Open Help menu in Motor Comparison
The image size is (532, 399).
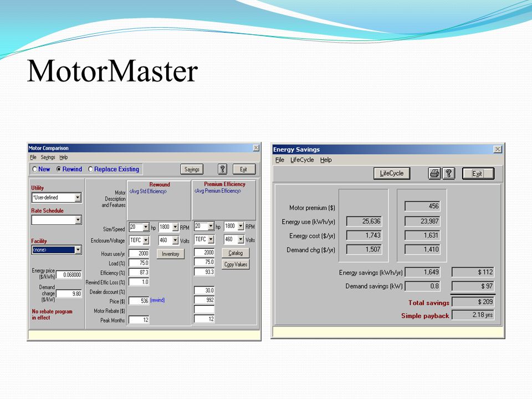[x=63, y=157]
